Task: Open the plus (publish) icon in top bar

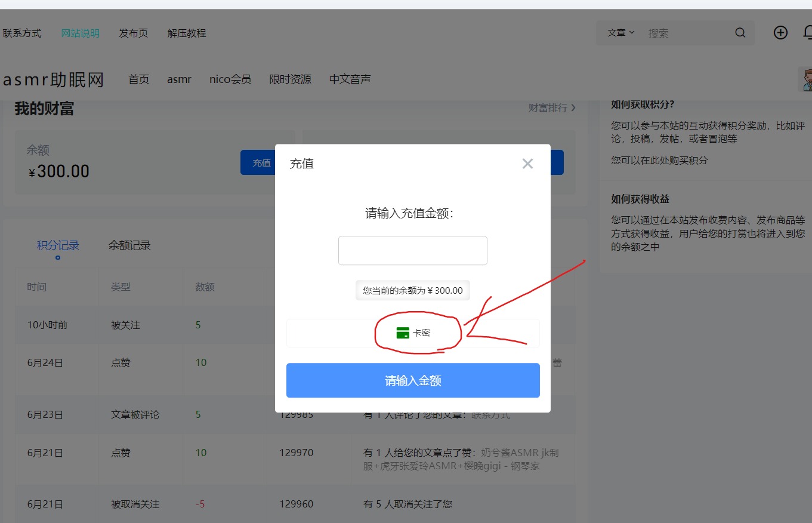Action: point(780,33)
